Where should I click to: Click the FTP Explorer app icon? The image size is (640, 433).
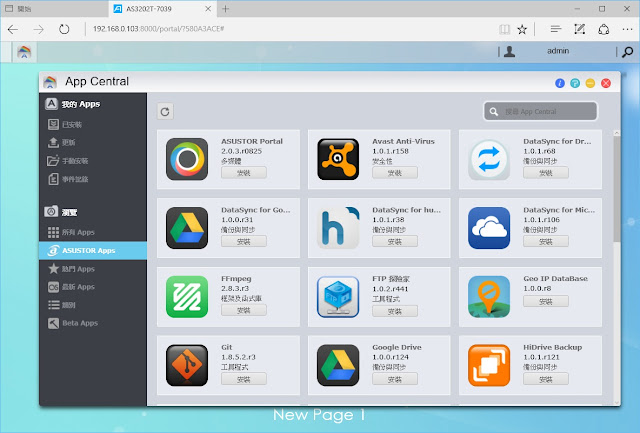point(338,297)
